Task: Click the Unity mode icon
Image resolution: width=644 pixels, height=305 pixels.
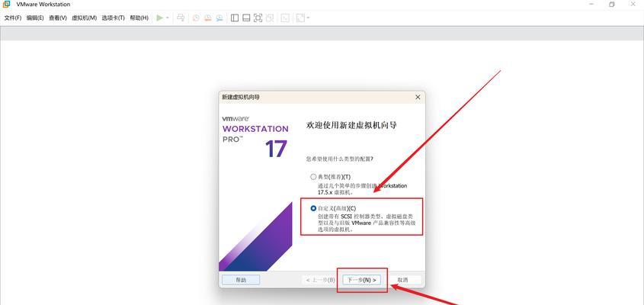Action: click(270, 18)
